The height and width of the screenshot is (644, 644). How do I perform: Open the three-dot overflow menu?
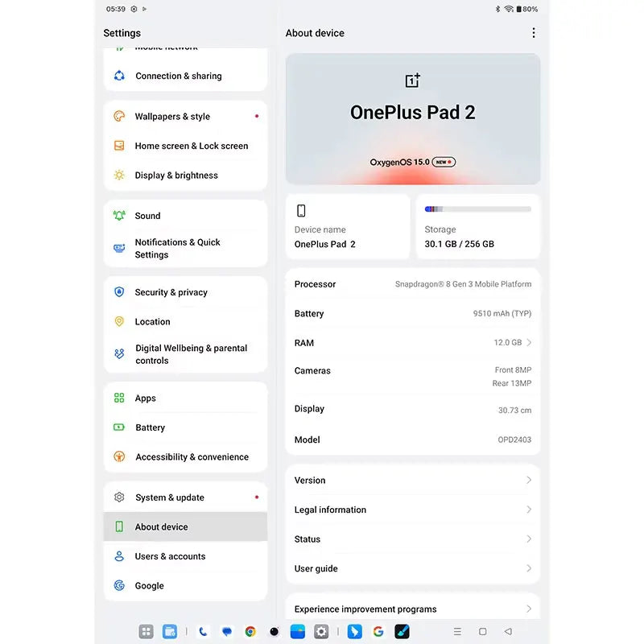[533, 33]
